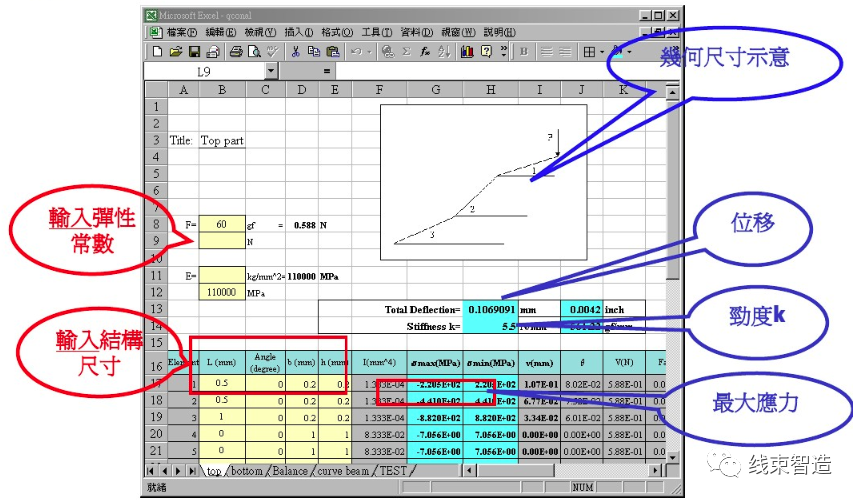Click the next-sheet tab navigation arrow

point(177,471)
